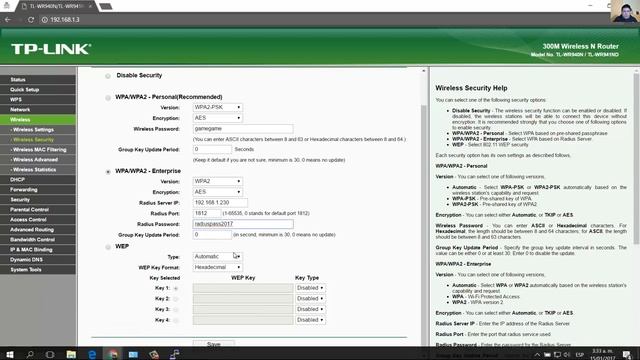640x360 pixels.
Task: Open DHCP sidebar menu
Action: point(38,180)
